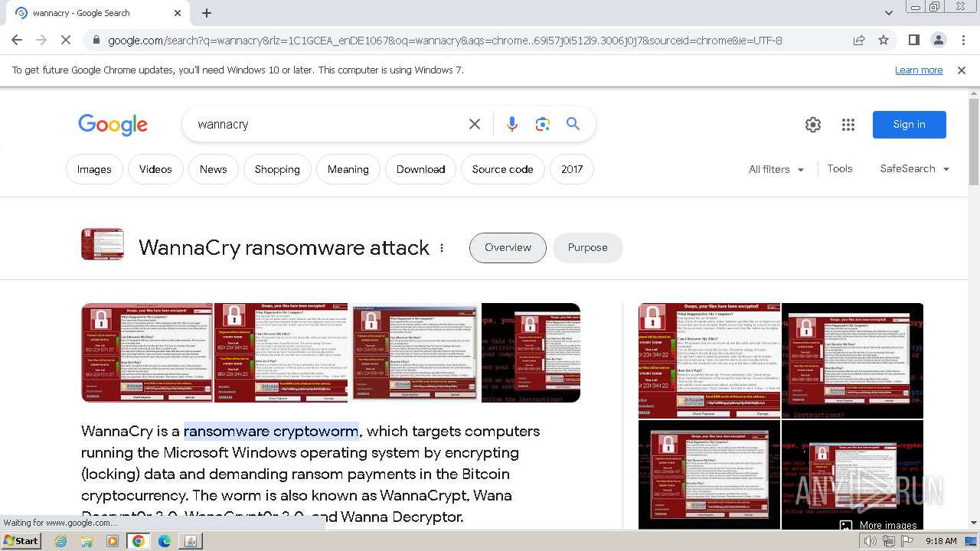Bookmark this page with the star icon
Image resolution: width=980 pixels, height=551 pixels.
click(884, 41)
